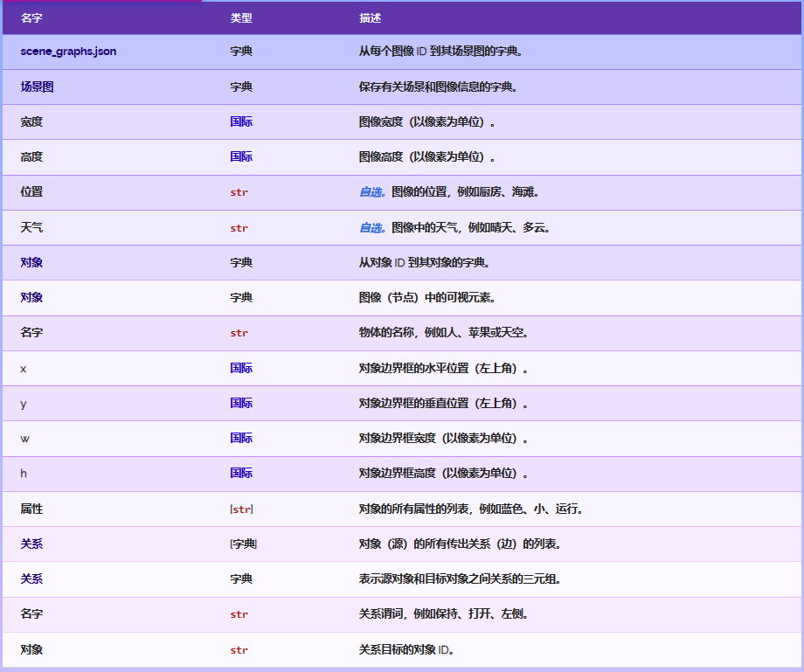This screenshot has height=672, width=804.
Task: Select the y name cell
Action: coord(23,404)
